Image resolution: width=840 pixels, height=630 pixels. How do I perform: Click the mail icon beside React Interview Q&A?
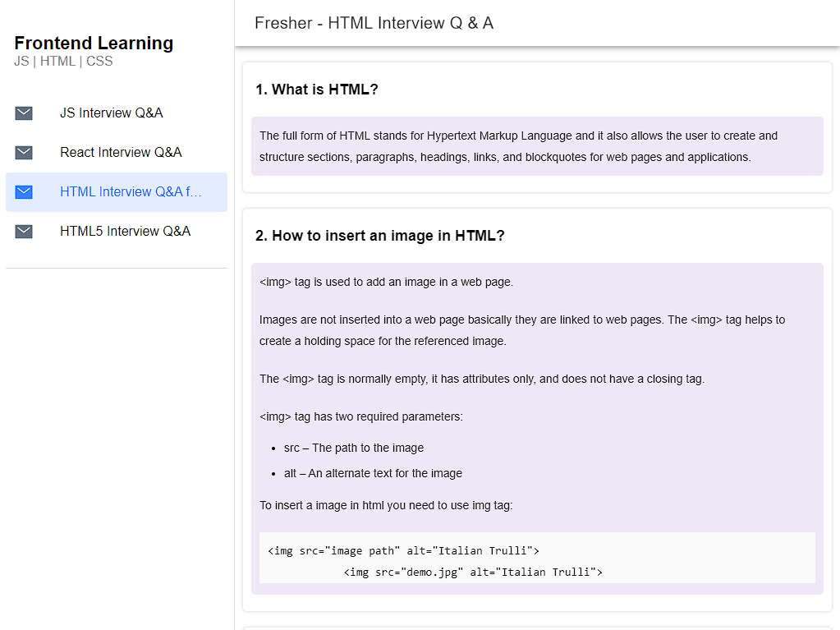tap(24, 153)
